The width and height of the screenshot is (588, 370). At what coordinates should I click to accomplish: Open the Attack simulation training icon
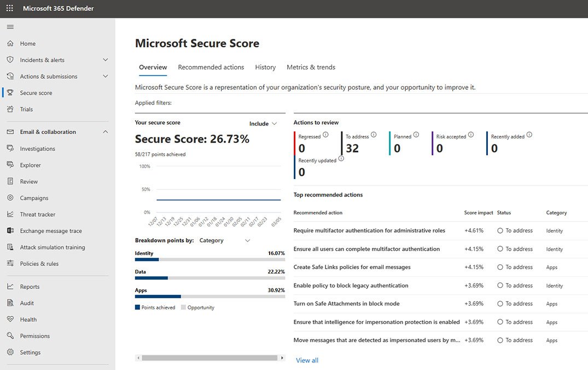10,247
